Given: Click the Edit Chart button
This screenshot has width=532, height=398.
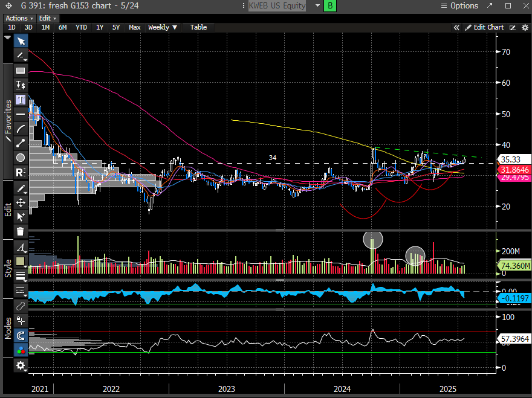Looking at the screenshot, I should coord(484,27).
